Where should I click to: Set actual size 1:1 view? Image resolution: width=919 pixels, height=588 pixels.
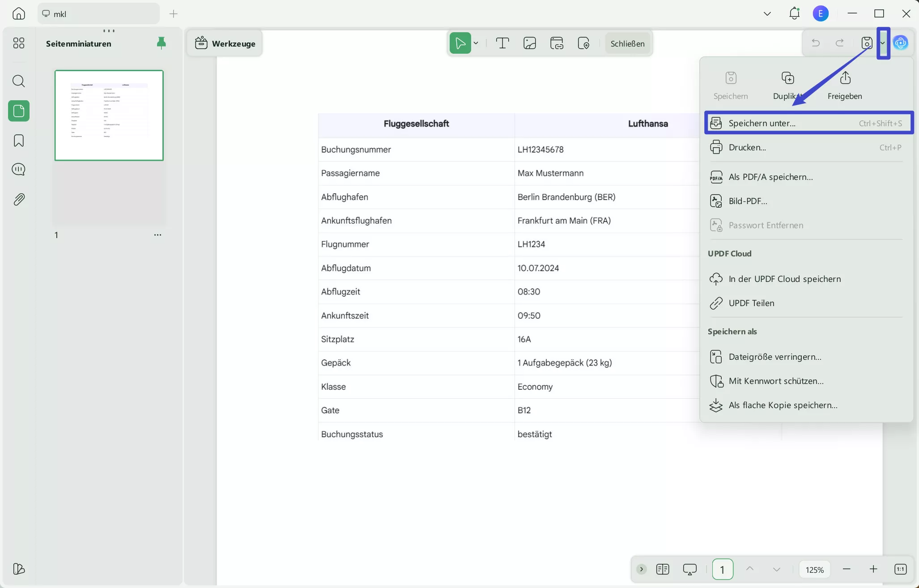pos(900,569)
